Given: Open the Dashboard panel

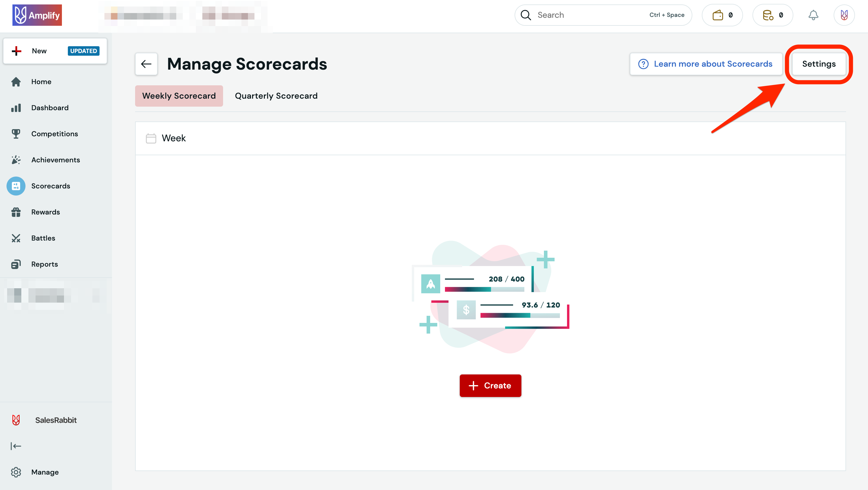Looking at the screenshot, I should pos(49,108).
